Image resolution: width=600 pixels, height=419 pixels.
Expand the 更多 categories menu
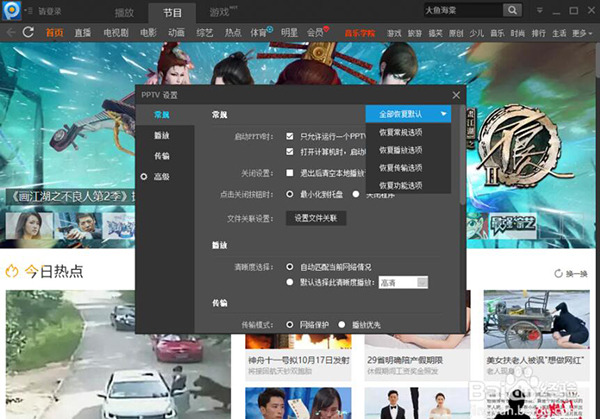[x=583, y=33]
